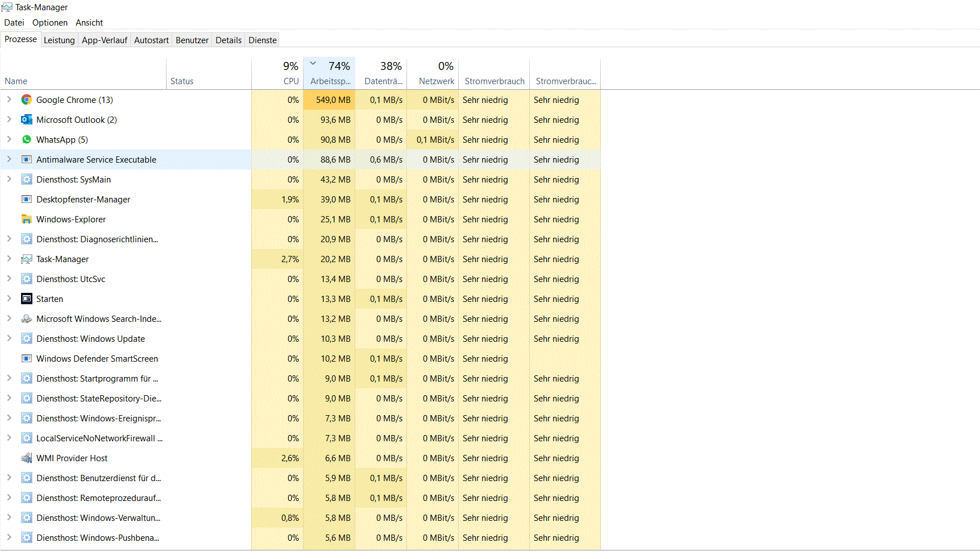Click the 93,6 MB Outlook memory cell
The width and height of the screenshot is (980, 559).
coord(329,120)
